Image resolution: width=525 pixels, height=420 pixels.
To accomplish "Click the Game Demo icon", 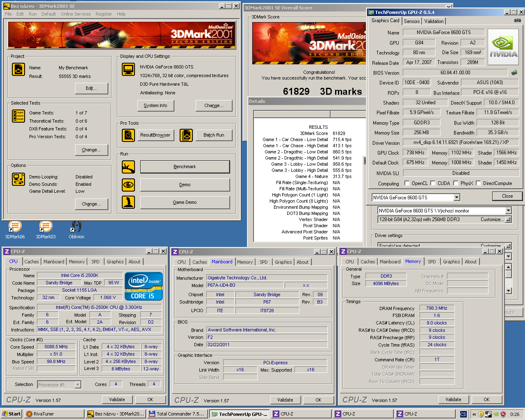I will click(x=128, y=202).
